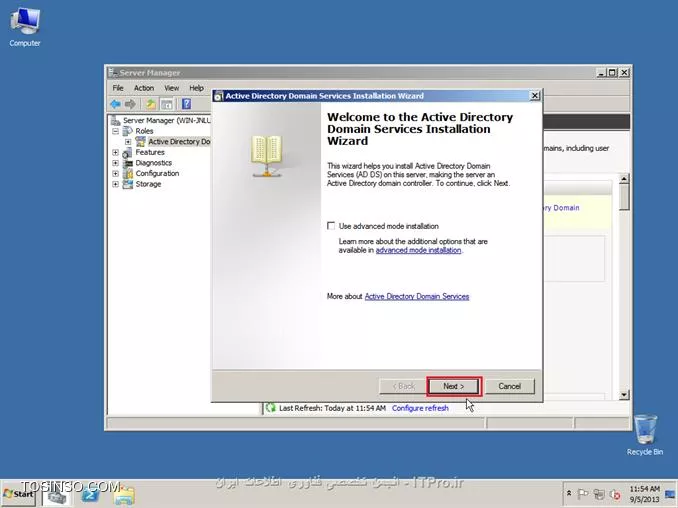The width and height of the screenshot is (678, 508).
Task: Expand the Active Directory Domain Services node
Action: pyautogui.click(x=128, y=142)
